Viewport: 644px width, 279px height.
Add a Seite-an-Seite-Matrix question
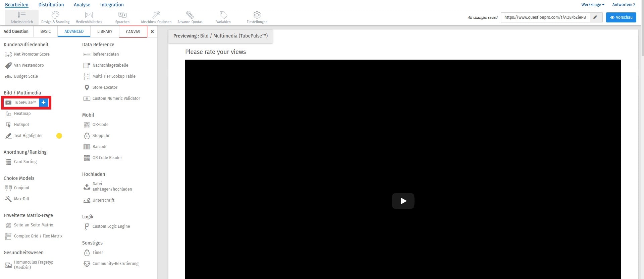click(x=29, y=225)
